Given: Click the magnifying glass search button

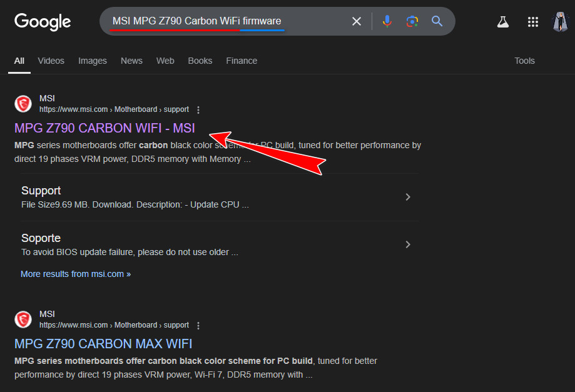Looking at the screenshot, I should [x=437, y=21].
